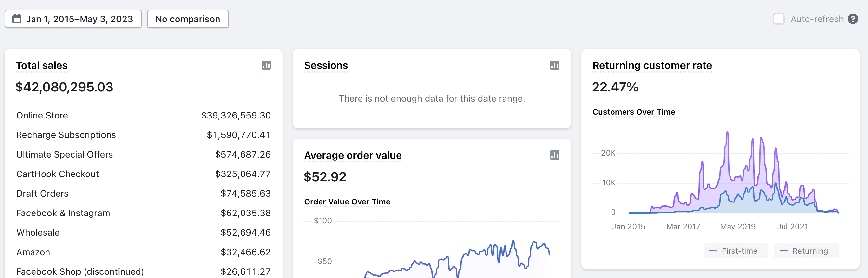Open the Jan 1, 2015–May 3, 2023 date picker
Screen dimensions: 868x278
[73, 19]
